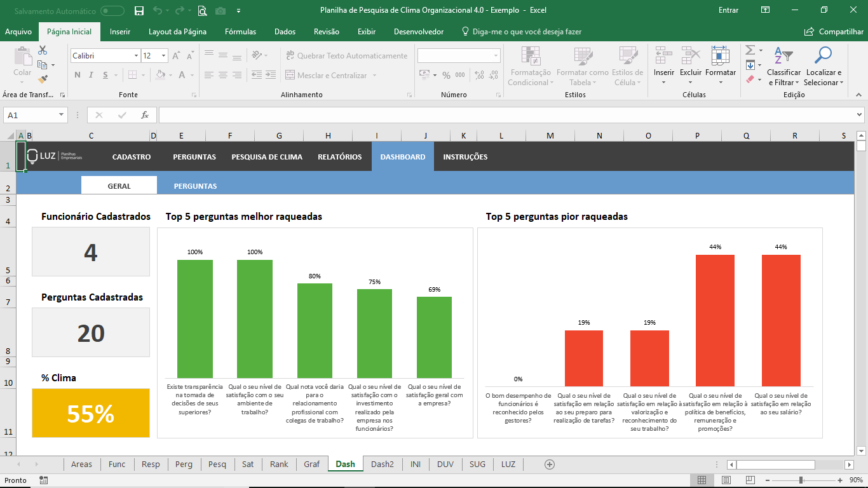This screenshot has width=868, height=488.
Task: Click the Cut scissors icon
Action: 43,50
